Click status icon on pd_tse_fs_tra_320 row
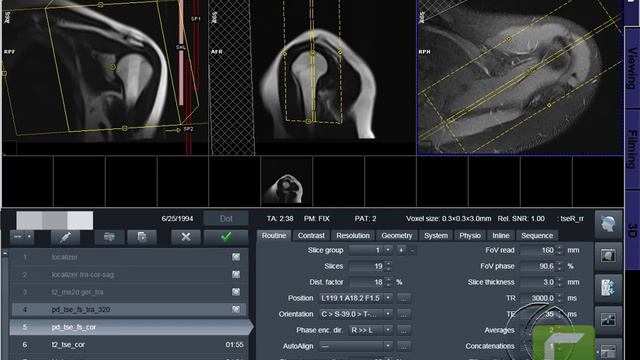 coord(236,309)
